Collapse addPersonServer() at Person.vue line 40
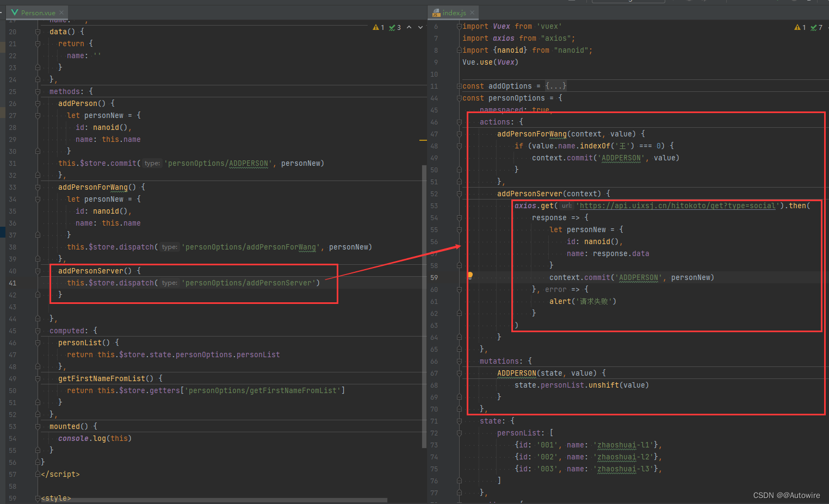829x504 pixels. (x=38, y=271)
